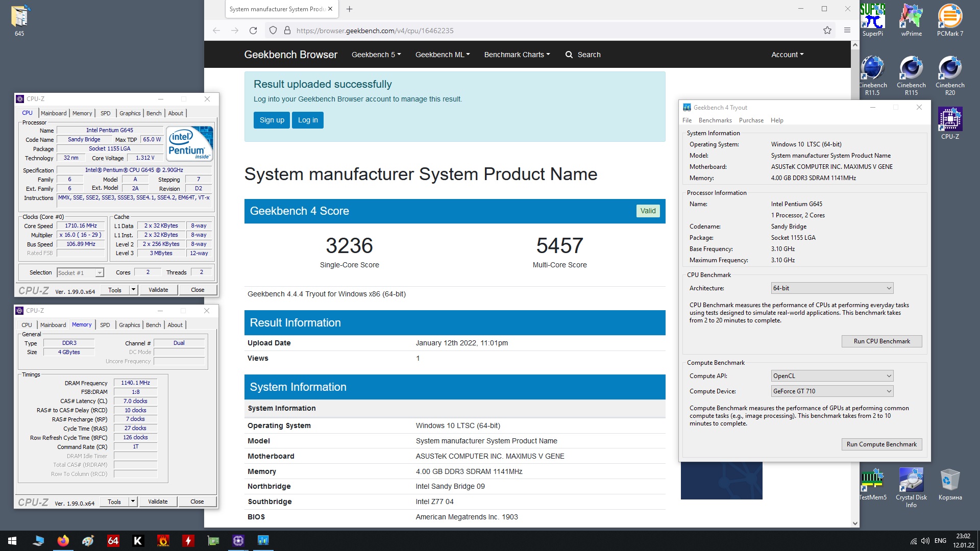
Task: Open Socket #1 selection dropdown in CPU-Z
Action: coord(80,273)
